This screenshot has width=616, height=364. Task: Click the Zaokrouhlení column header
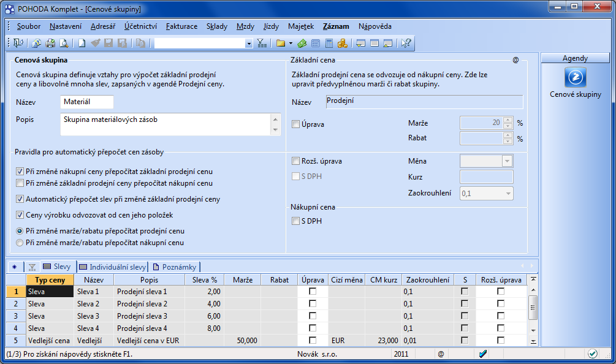[x=428, y=280]
